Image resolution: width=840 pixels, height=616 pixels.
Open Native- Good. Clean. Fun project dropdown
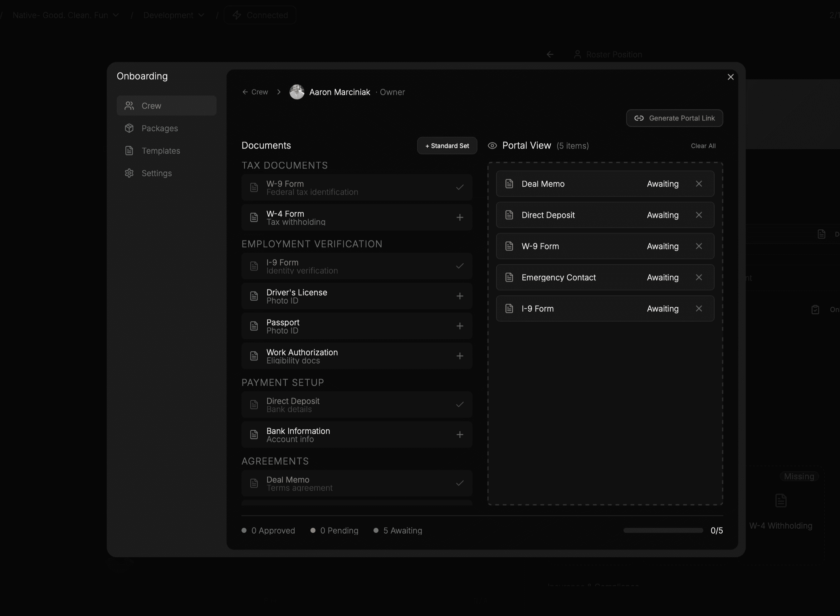pos(66,15)
